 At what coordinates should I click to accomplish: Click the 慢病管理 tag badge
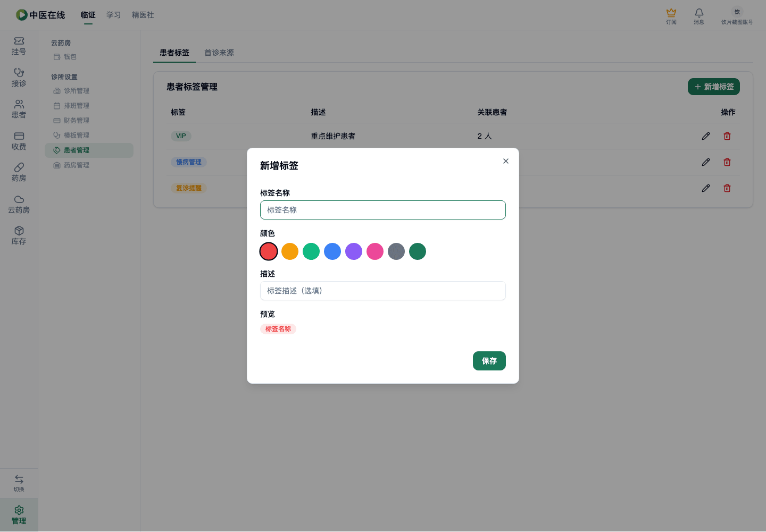[x=189, y=162]
